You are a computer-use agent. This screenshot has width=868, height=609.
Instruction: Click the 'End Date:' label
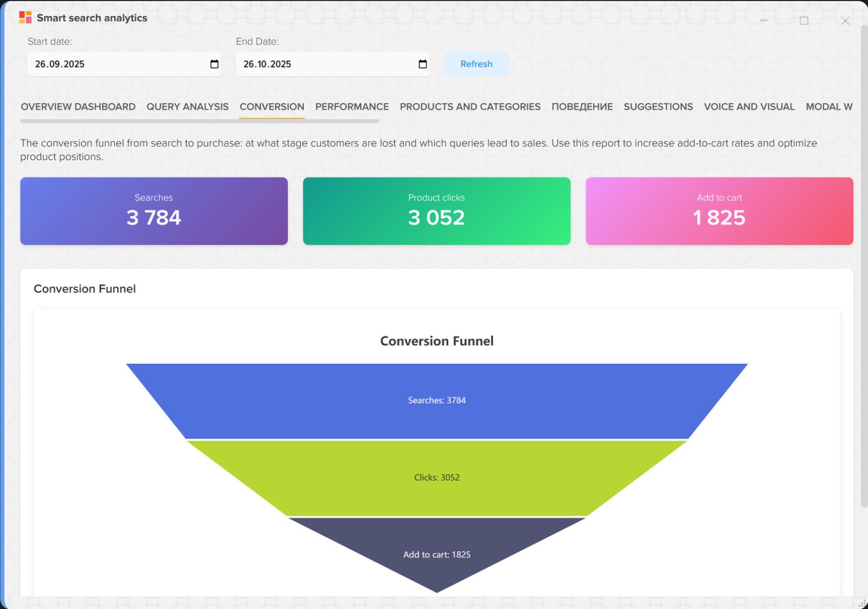point(257,41)
